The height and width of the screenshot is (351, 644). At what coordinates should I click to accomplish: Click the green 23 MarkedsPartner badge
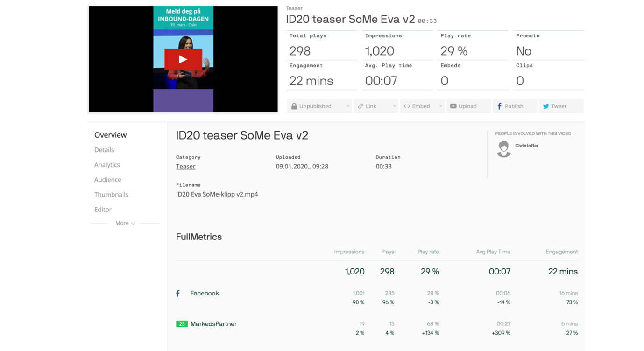[x=182, y=324]
